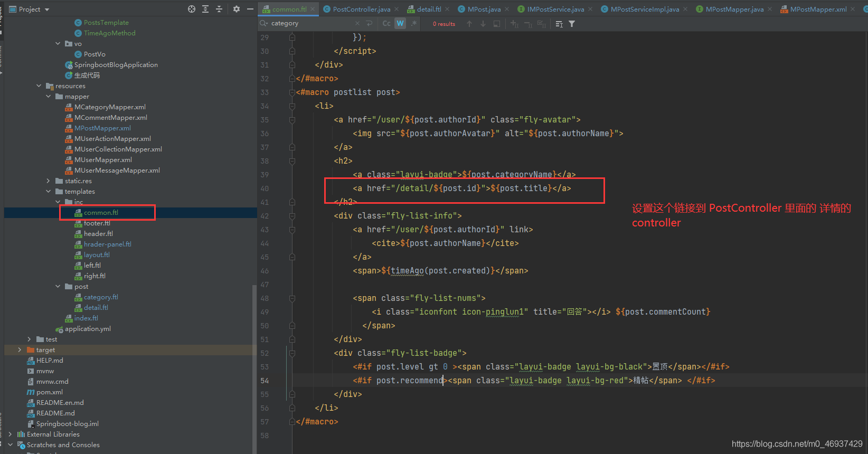Toggle Words (W) search option

tap(400, 23)
